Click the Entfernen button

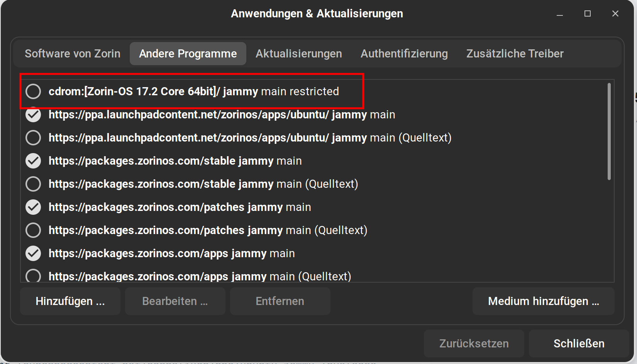click(x=280, y=301)
